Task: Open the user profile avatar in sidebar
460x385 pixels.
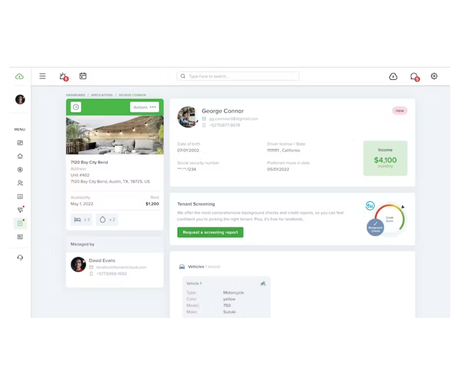Action: (x=20, y=99)
